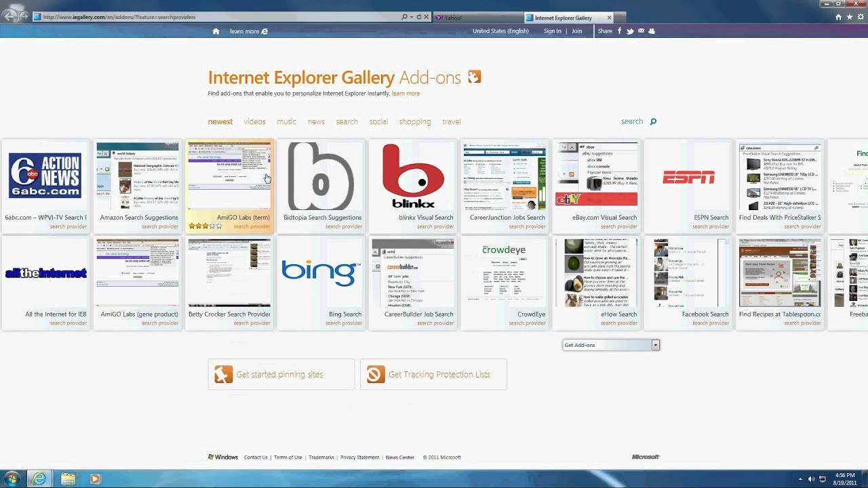
Task: Open the Bing Search thumbnail
Action: [321, 282]
